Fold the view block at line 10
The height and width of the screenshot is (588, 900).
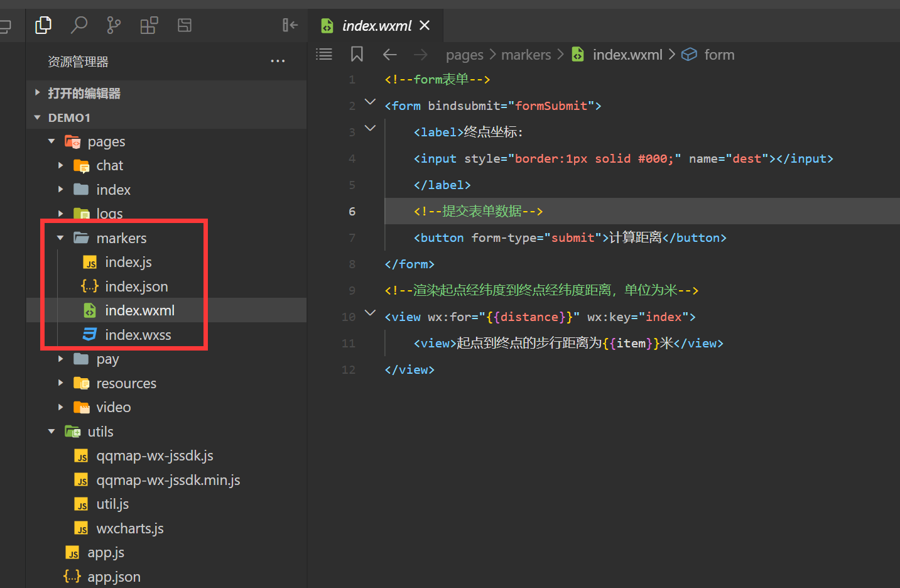click(x=370, y=313)
